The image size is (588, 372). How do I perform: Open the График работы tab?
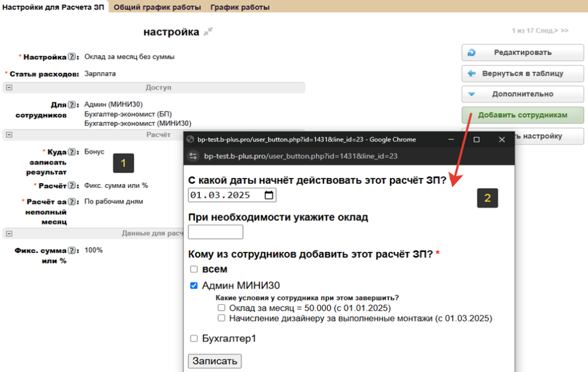click(x=239, y=7)
